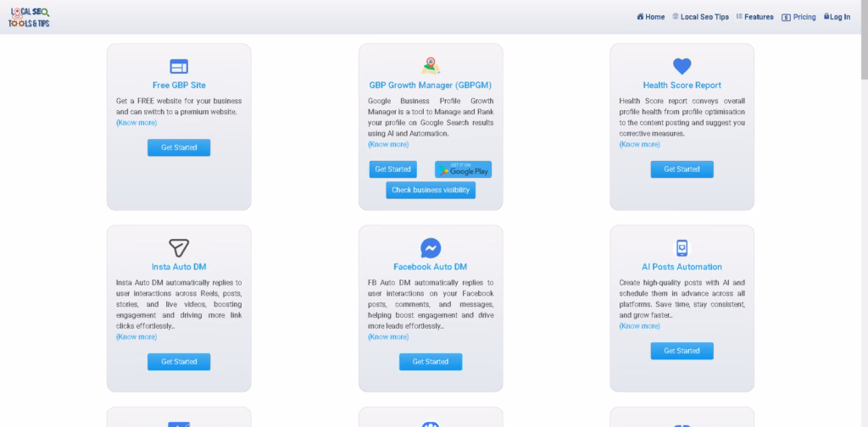Click the Local SEO Tools & Tips logo
Image resolution: width=868 pixels, height=427 pixels.
29,17
